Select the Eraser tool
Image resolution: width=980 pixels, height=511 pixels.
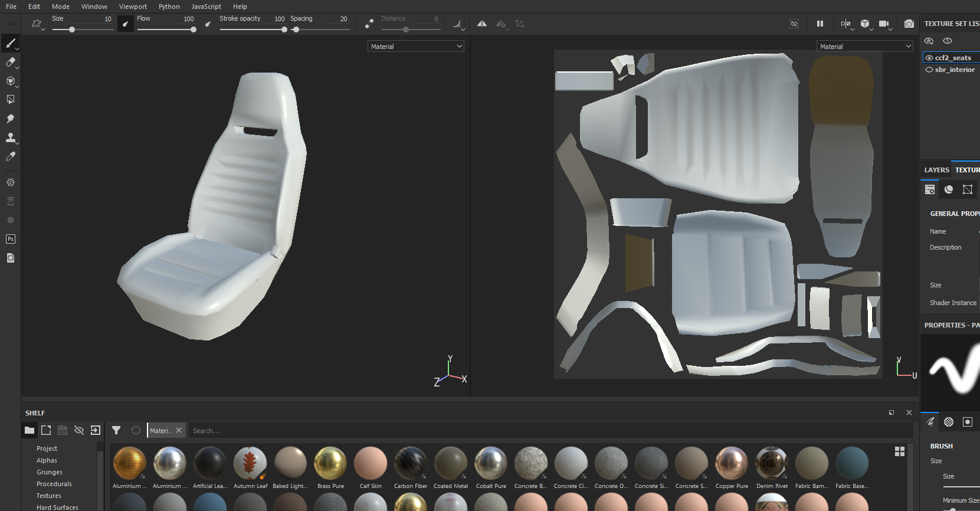coord(10,62)
